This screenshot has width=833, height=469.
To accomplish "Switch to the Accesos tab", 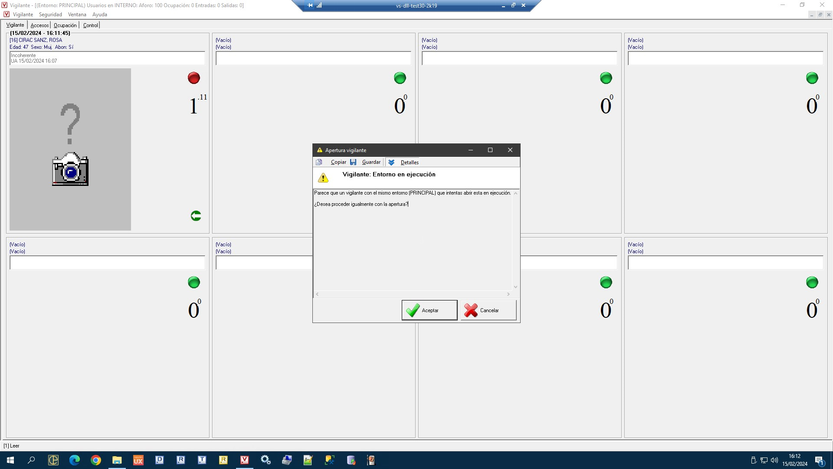I will [39, 25].
